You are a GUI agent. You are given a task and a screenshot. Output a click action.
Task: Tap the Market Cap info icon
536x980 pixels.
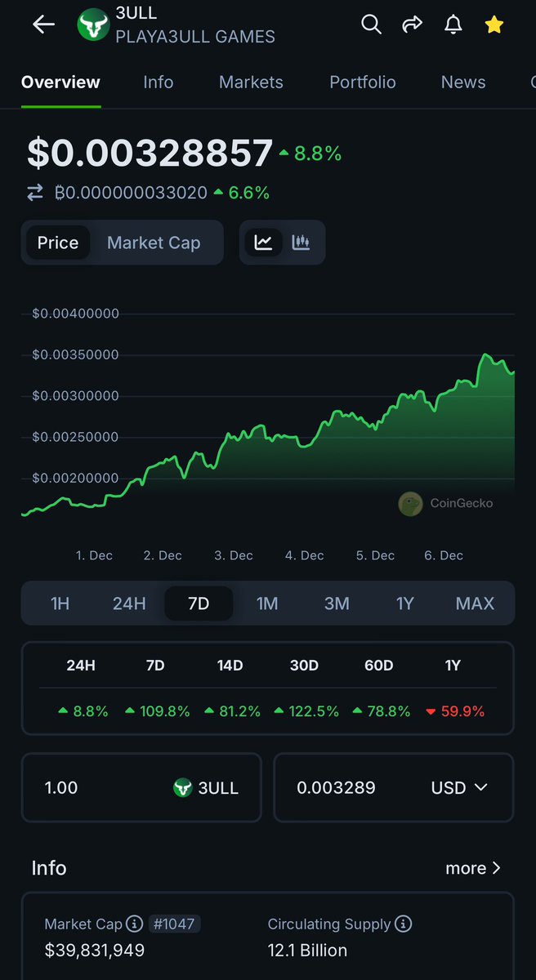(x=135, y=924)
